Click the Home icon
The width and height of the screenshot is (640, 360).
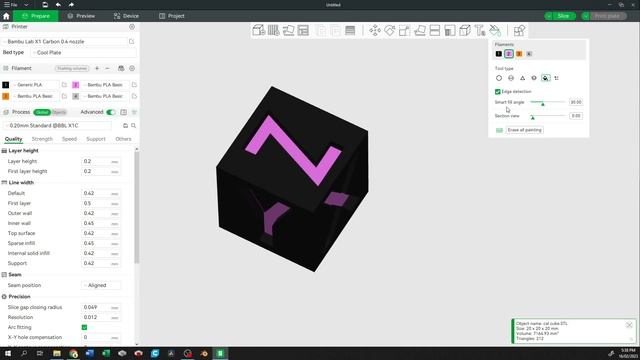tap(6, 16)
